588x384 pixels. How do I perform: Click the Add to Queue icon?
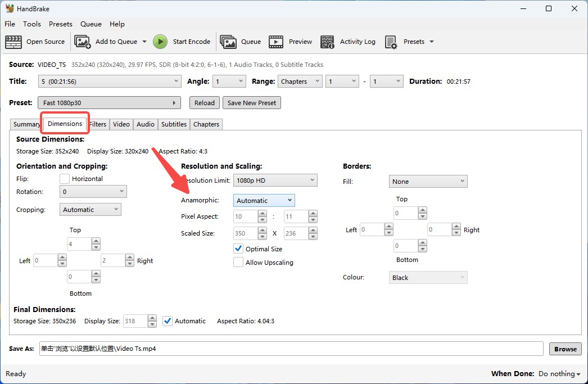pyautogui.click(x=83, y=42)
